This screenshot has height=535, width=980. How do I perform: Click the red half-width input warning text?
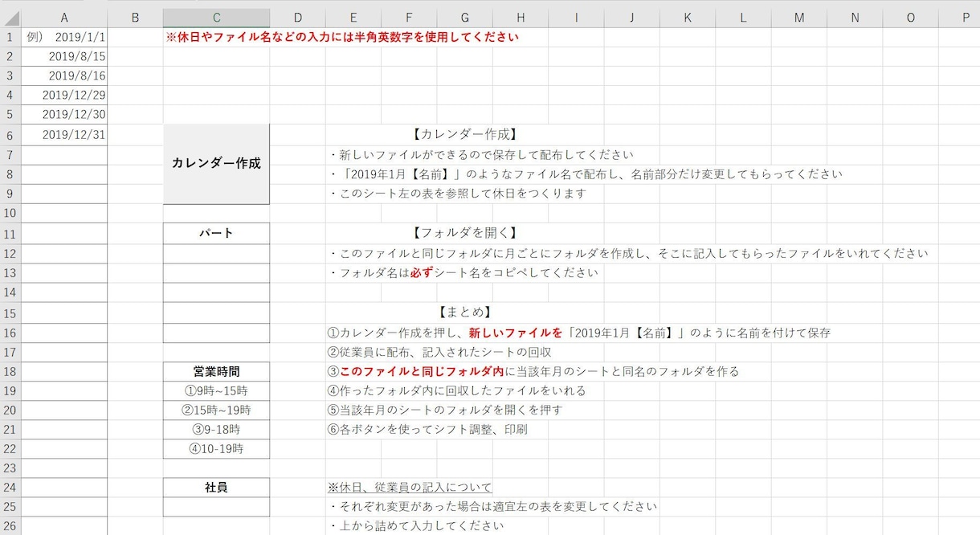click(x=342, y=37)
